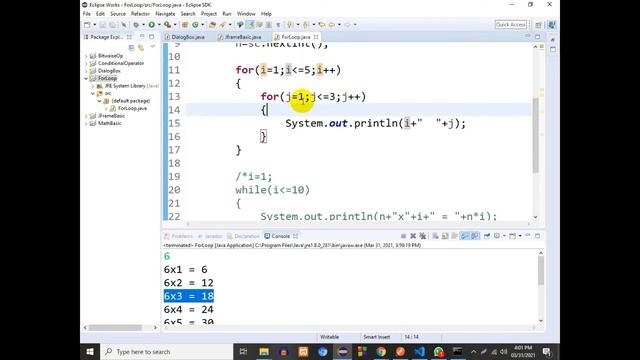Click Remove All Terminated Launches icon
The width and height of the screenshot is (640, 360).
(423, 236)
